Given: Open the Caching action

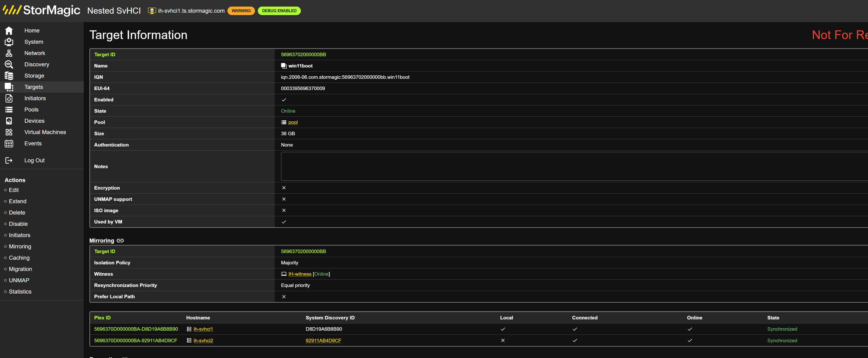Looking at the screenshot, I should pyautogui.click(x=19, y=258).
